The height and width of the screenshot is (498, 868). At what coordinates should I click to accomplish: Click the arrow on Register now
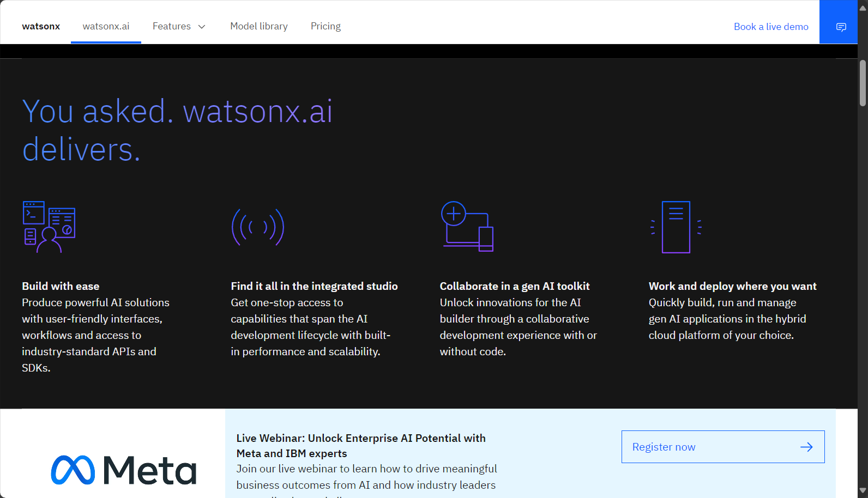pyautogui.click(x=806, y=447)
